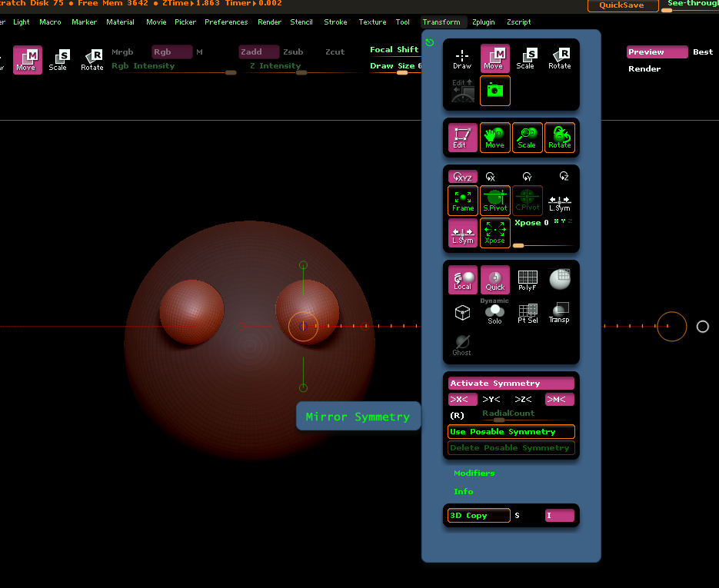
Task: Click the green snapshot camera icon
Action: 494,91
